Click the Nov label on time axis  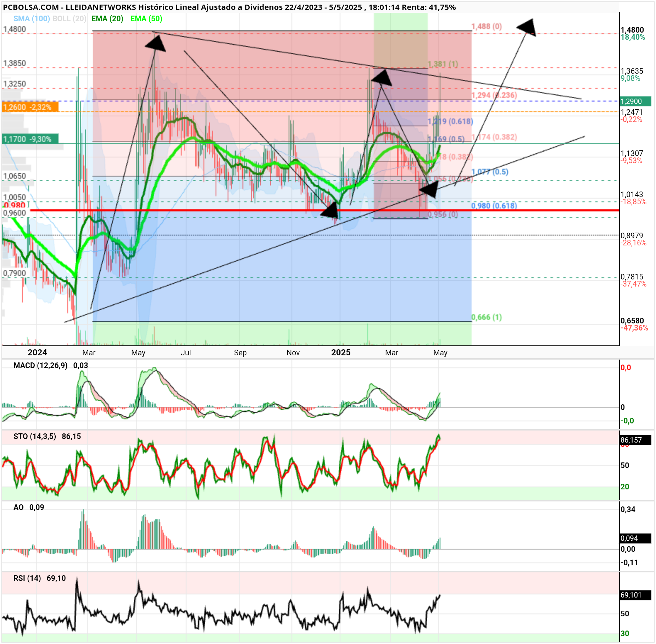pyautogui.click(x=293, y=353)
